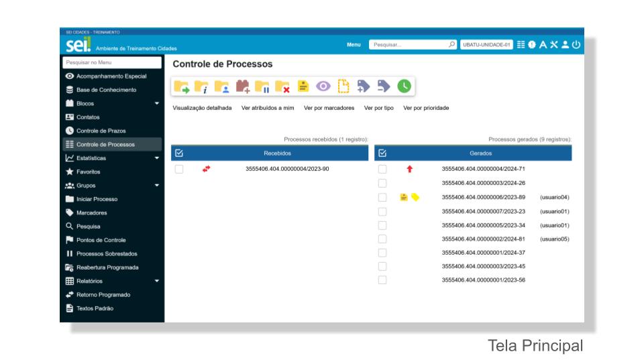
Task: Click the letter A font size icon
Action: [x=543, y=45]
